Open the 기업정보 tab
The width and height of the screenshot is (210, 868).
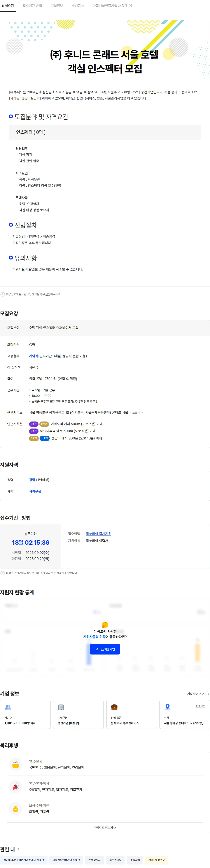(x=56, y=6)
